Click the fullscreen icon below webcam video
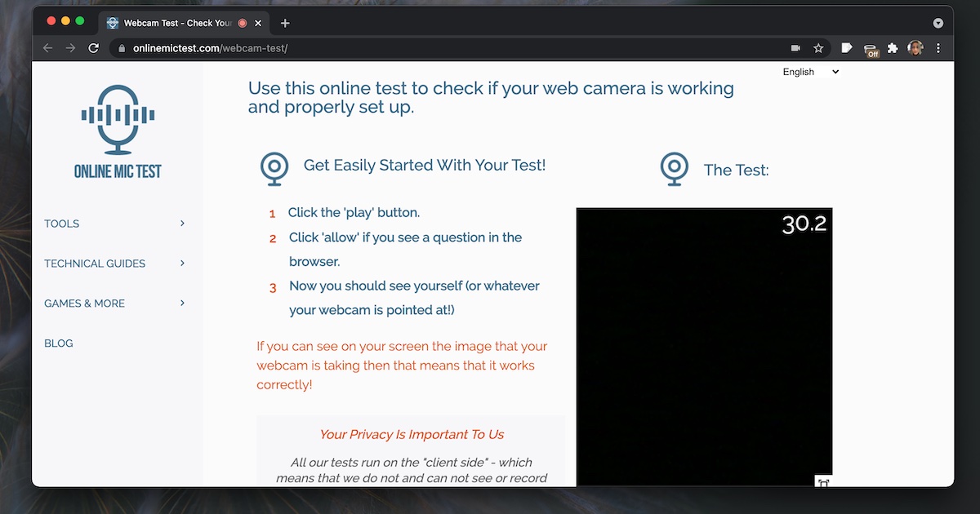This screenshot has width=980, height=514. pyautogui.click(x=823, y=482)
